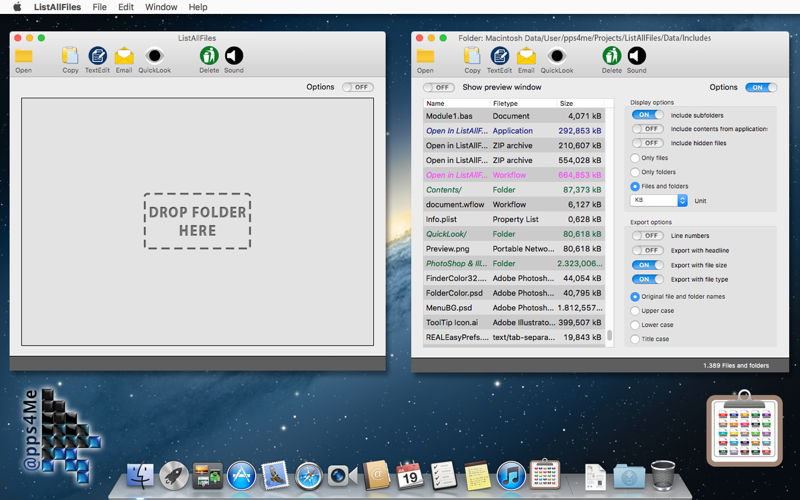Click the Email icon in the right window toolbar
Viewport: 800px width, 500px height.
pyautogui.click(x=526, y=57)
